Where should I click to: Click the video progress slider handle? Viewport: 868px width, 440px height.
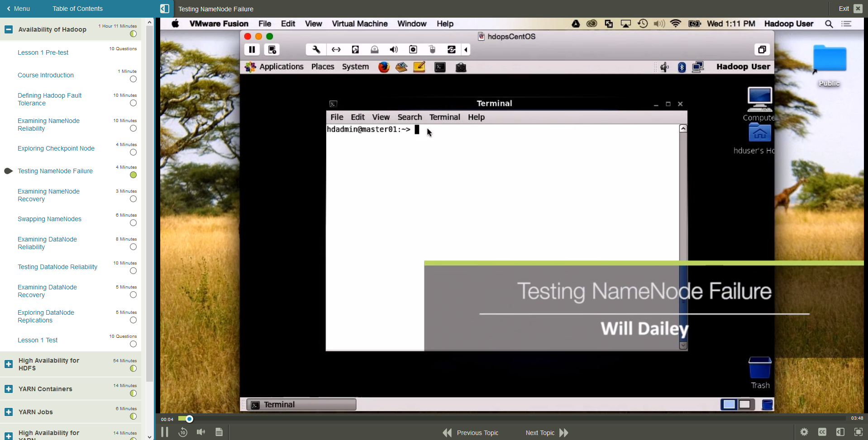click(x=189, y=419)
